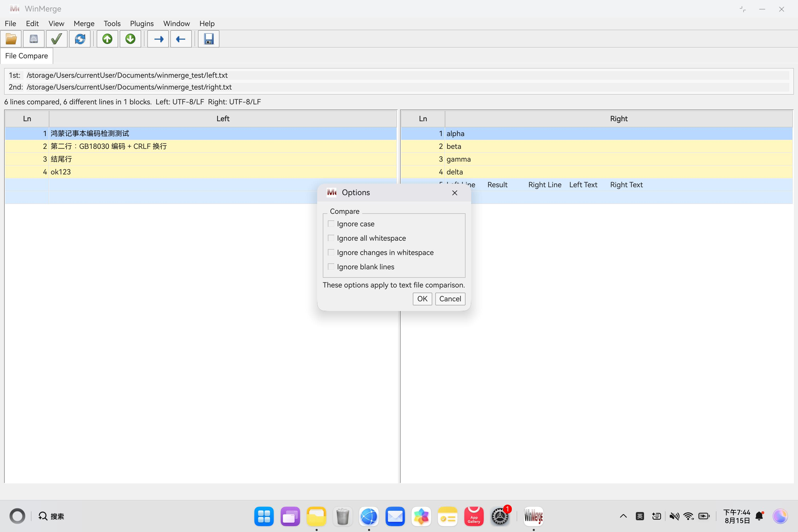Screen dimensions: 798x532
Task: Open App Gallery from the dock
Action: 474,516
